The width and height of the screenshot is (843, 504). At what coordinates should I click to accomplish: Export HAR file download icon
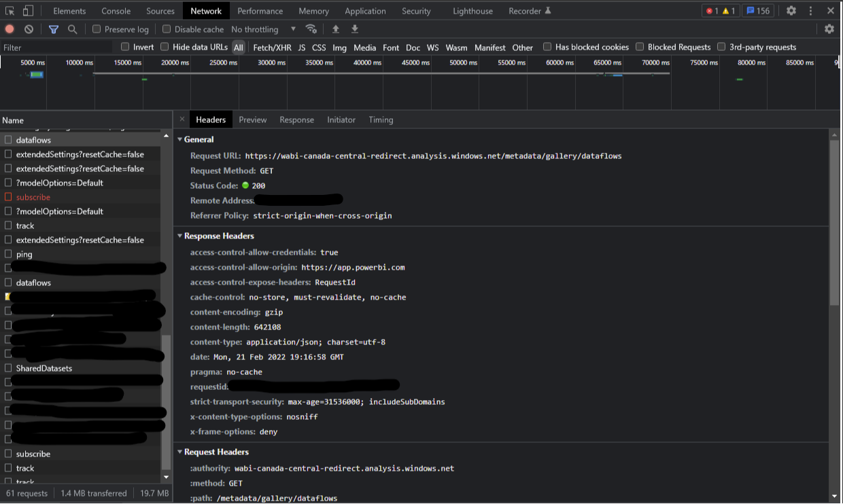pyautogui.click(x=355, y=29)
